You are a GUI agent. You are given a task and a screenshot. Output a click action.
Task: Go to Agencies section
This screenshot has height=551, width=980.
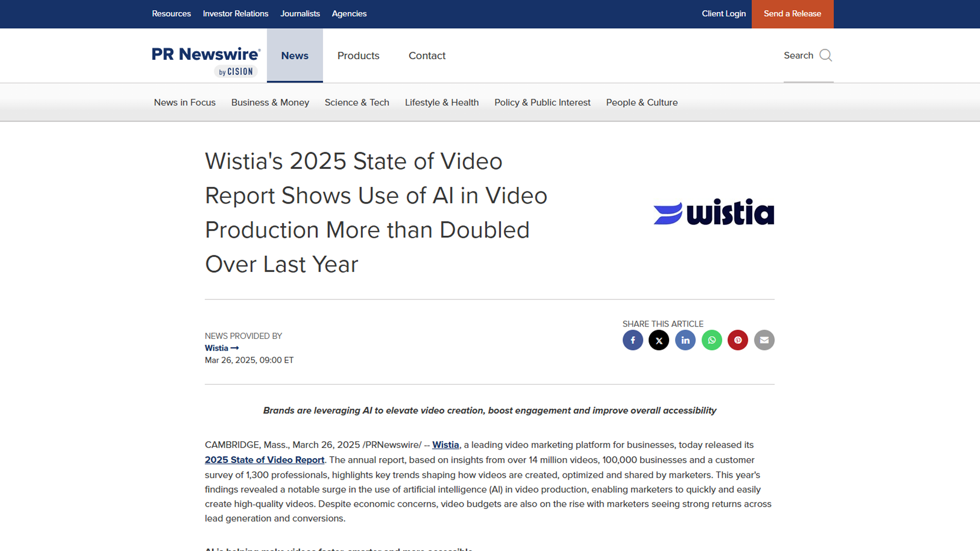click(349, 14)
